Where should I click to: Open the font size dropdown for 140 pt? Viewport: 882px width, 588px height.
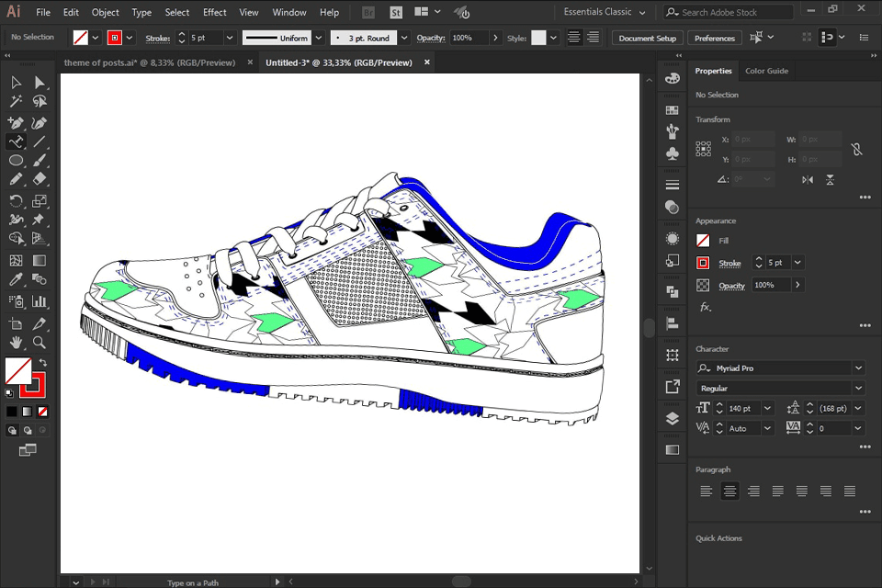767,408
